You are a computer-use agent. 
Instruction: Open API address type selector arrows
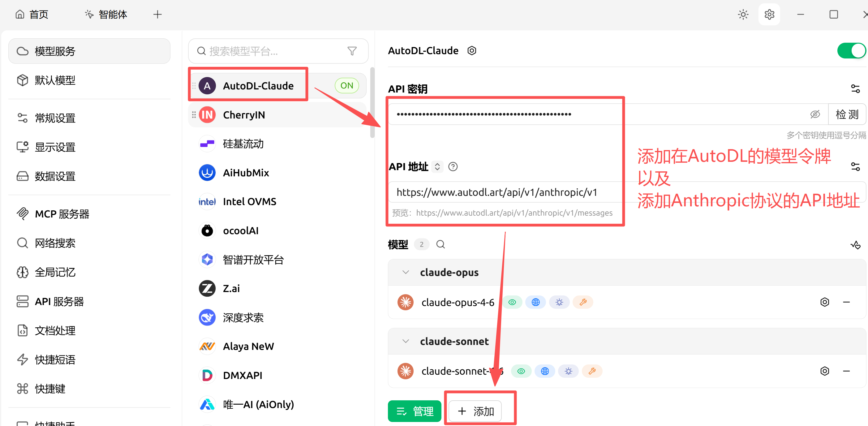pos(437,166)
